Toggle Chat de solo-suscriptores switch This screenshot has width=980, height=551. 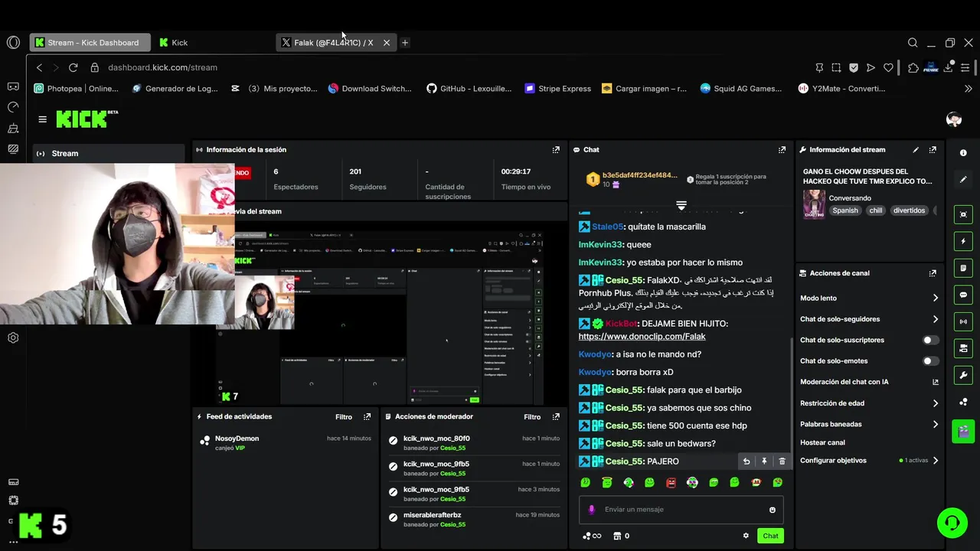pos(930,340)
